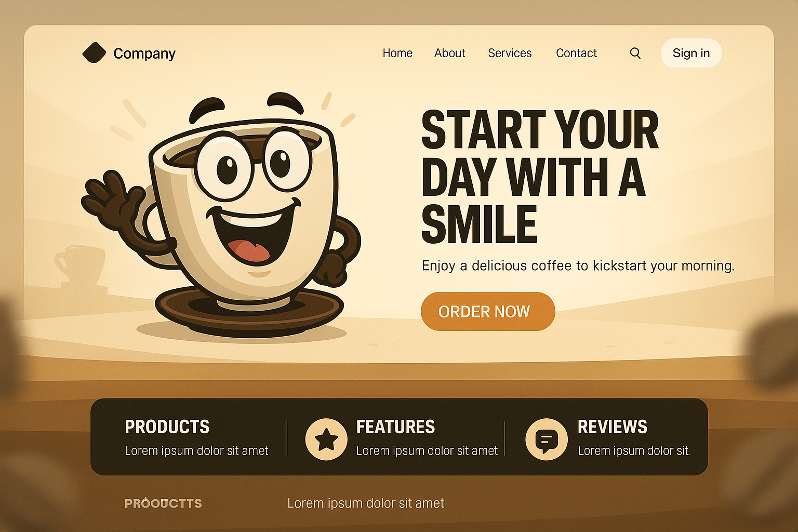Image resolution: width=798 pixels, height=532 pixels.
Task: Select the PRODUCTS heading in dark bar
Action: point(167,427)
